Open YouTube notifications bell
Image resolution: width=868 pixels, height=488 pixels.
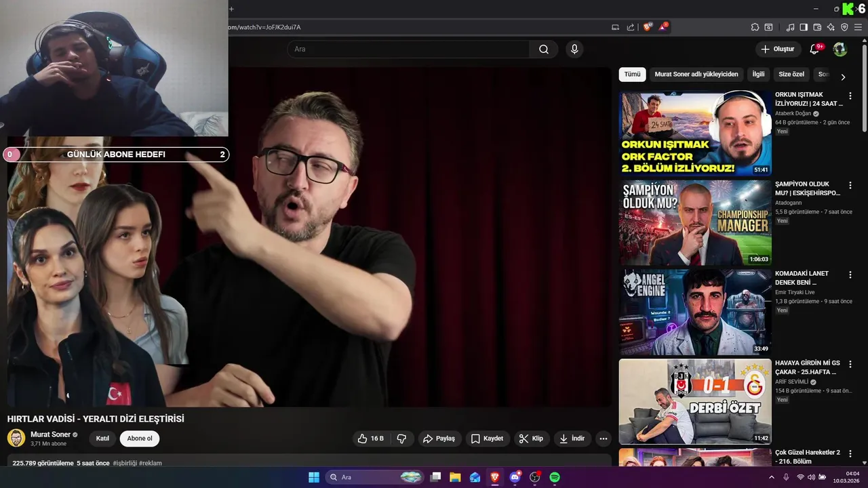tap(815, 49)
